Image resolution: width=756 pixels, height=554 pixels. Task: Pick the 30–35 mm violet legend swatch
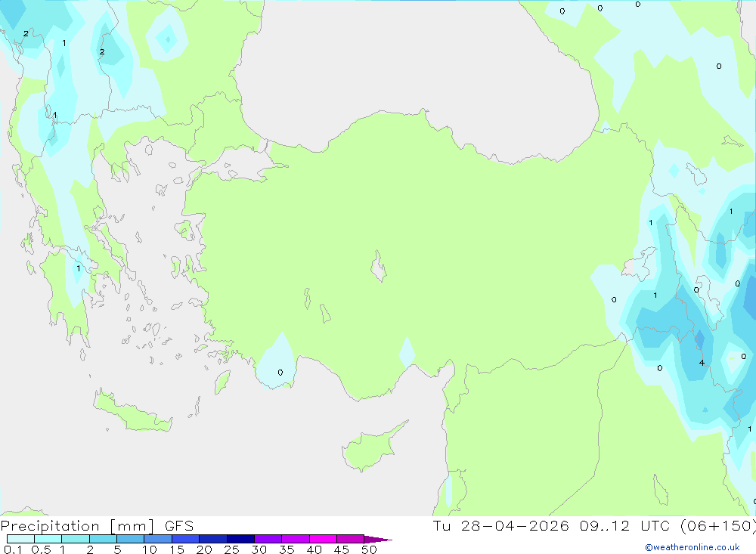[x=268, y=539]
